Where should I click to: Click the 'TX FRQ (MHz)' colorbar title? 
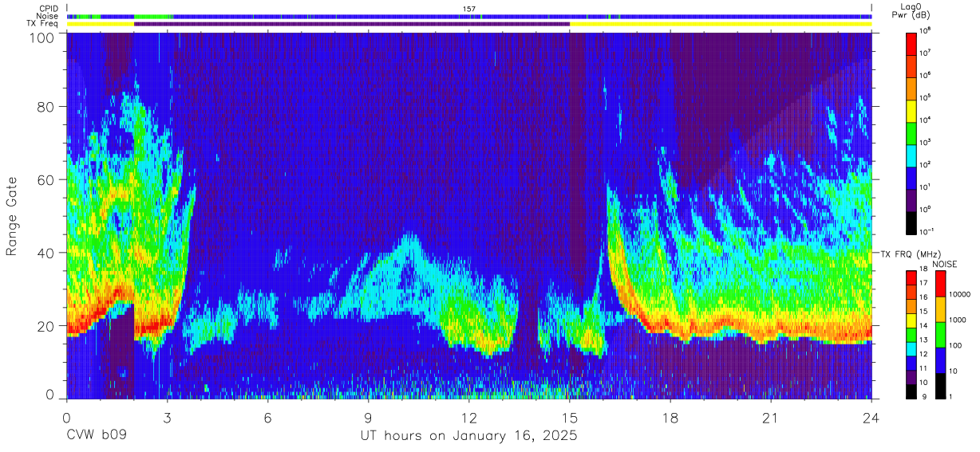click(909, 254)
